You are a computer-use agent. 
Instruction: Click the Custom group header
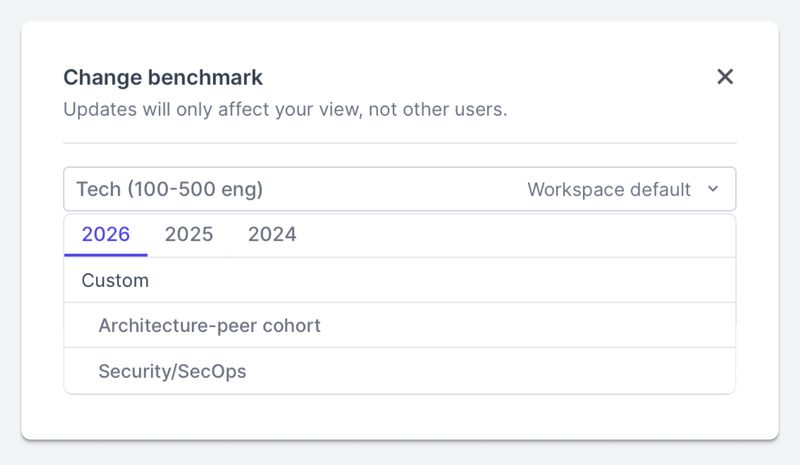pos(115,281)
